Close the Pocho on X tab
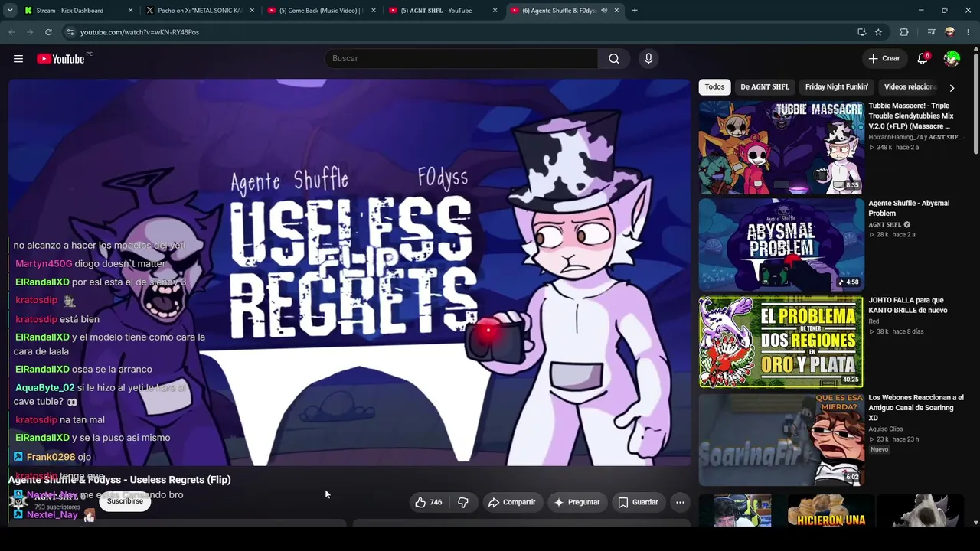Viewport: 980px width, 551px height. 252,11
